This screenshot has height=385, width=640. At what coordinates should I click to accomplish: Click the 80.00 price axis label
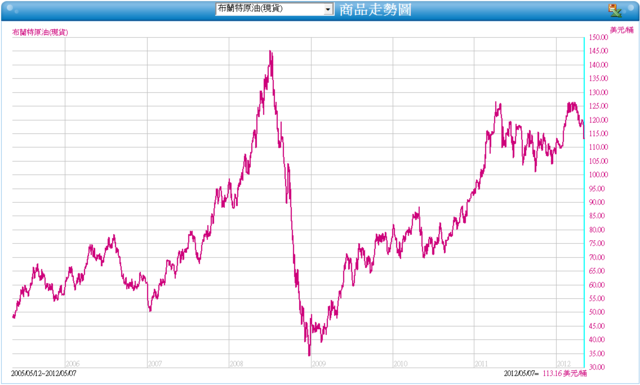point(596,230)
